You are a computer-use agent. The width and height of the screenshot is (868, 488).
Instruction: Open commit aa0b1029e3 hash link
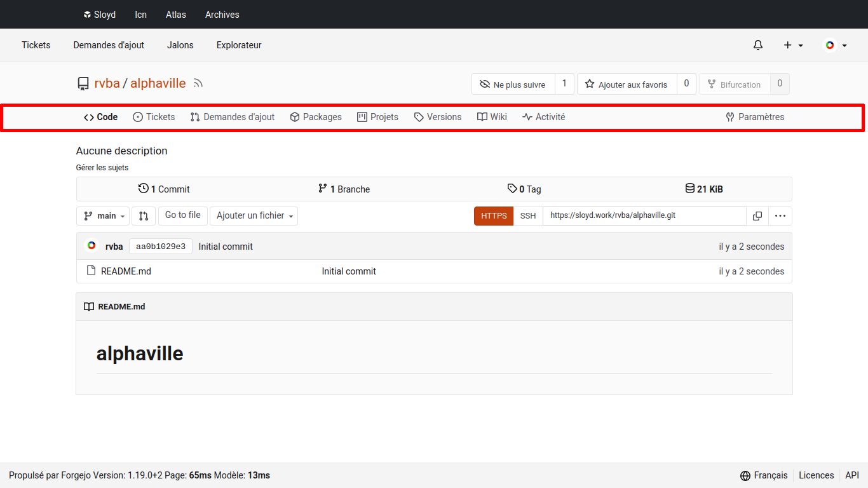161,247
